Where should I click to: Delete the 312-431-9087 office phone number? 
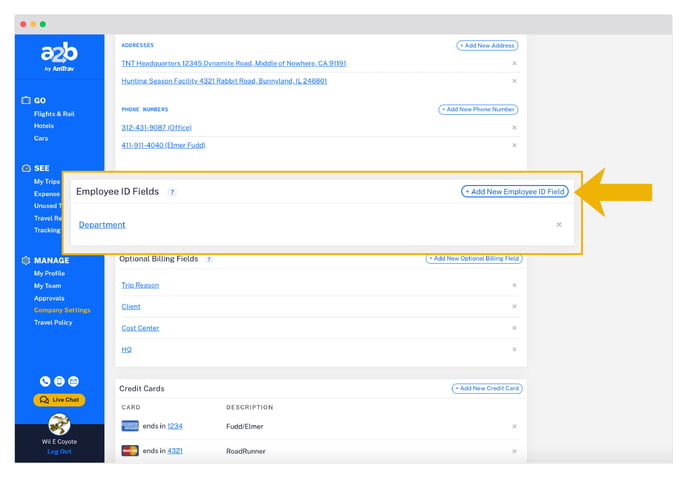pyautogui.click(x=514, y=128)
